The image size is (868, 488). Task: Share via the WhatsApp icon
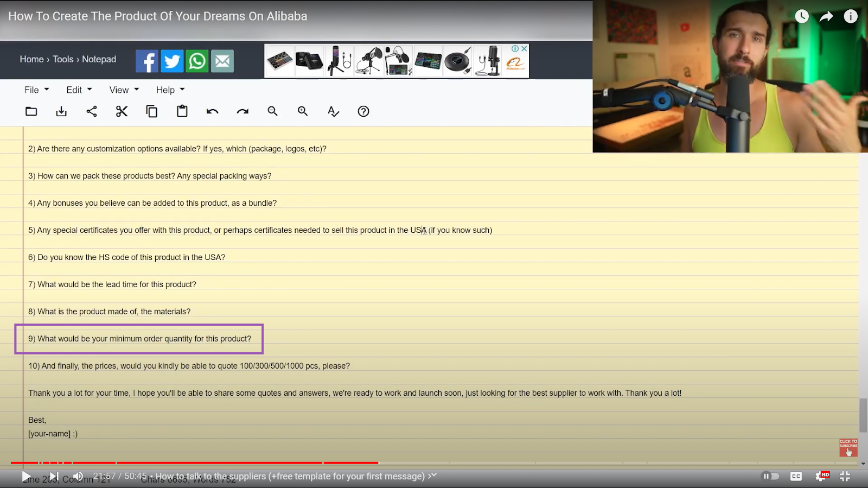click(x=197, y=61)
